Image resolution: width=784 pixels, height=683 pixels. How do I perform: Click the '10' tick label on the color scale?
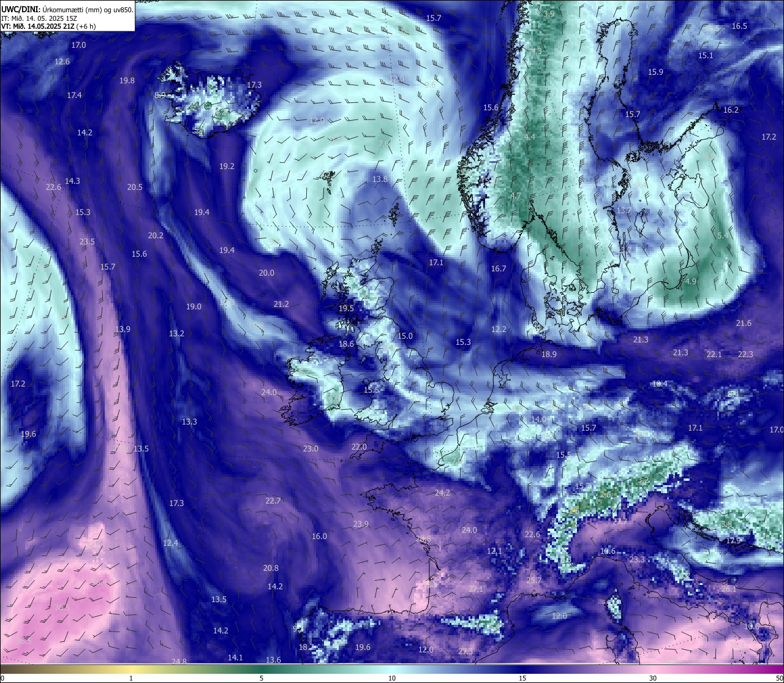[392, 678]
